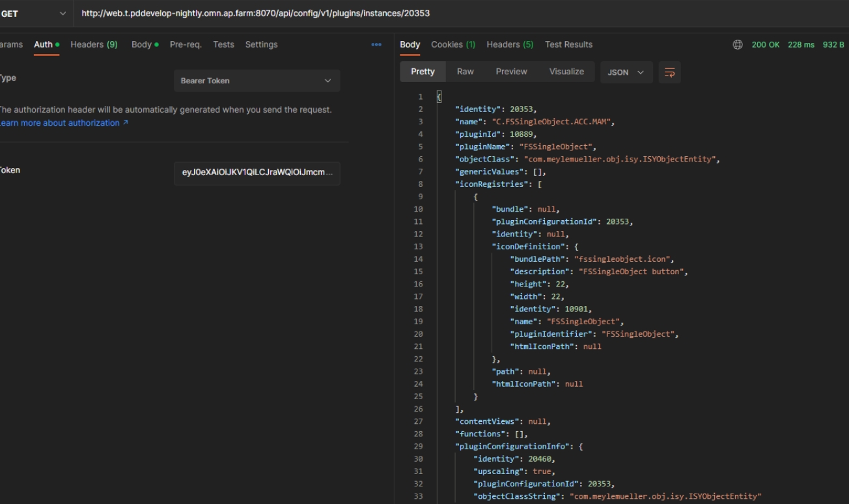Switch to the request Headers (9) tab
Image resolution: width=849 pixels, height=504 pixels.
point(94,45)
